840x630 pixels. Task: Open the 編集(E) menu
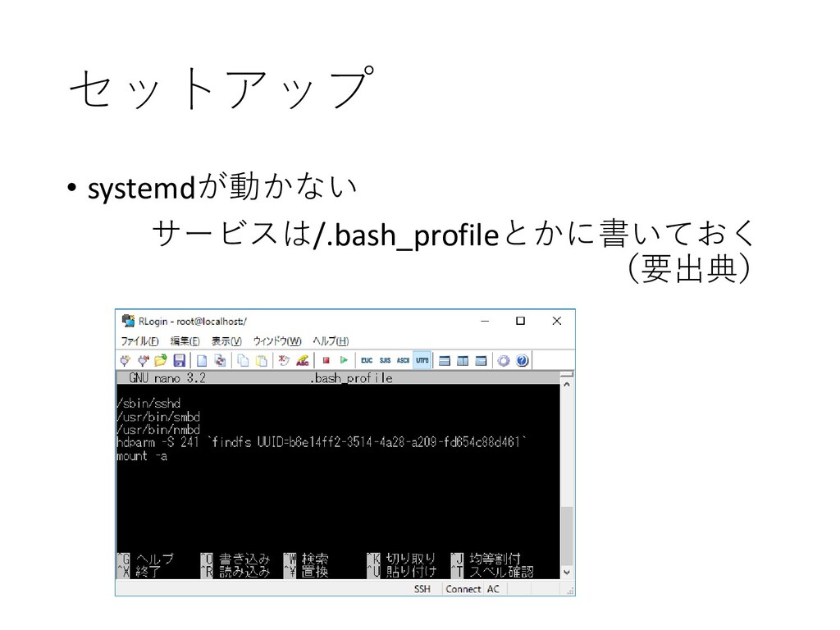(185, 341)
